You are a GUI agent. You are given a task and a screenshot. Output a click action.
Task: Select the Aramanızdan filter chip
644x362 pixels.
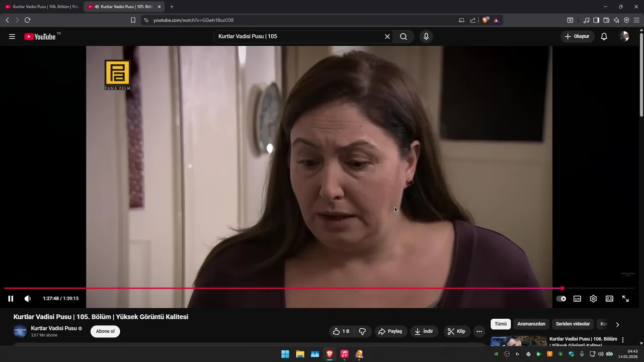pyautogui.click(x=531, y=324)
